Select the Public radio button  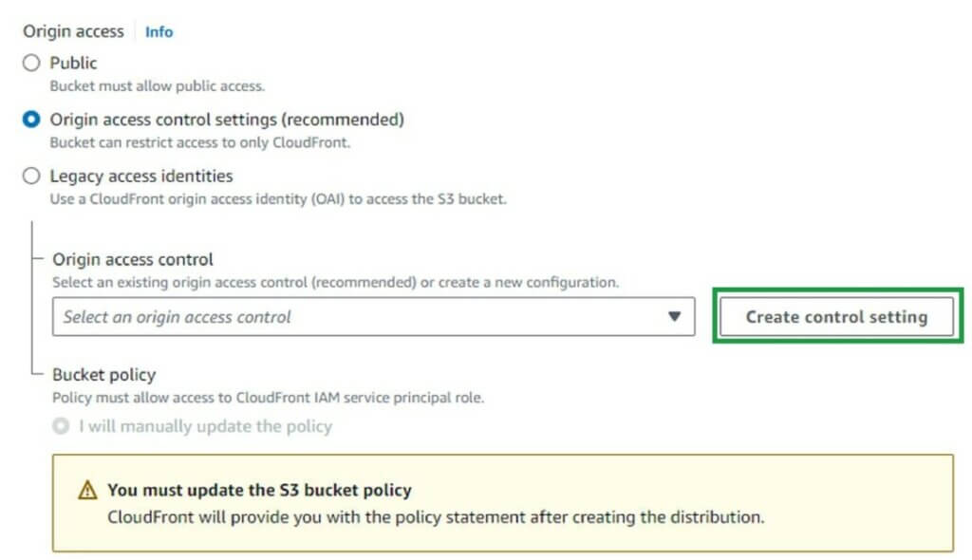coord(32,64)
